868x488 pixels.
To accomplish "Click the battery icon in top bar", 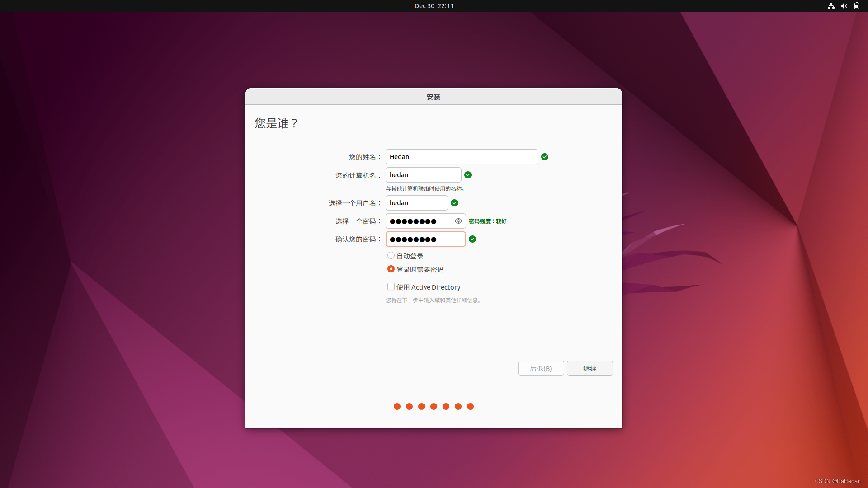I will tap(856, 6).
